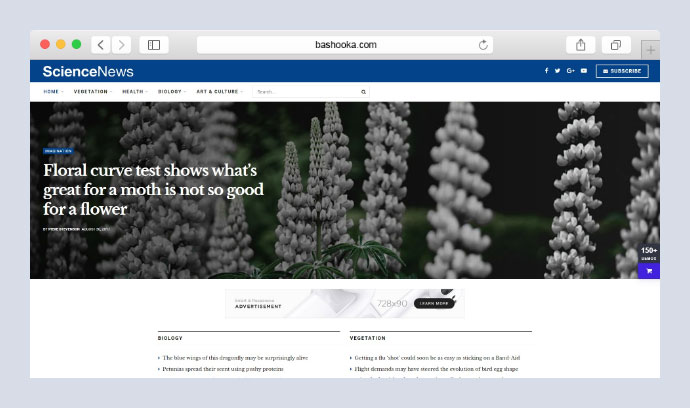Expand the Health dropdown arrow
Screen dimensions: 690x408
(147, 92)
